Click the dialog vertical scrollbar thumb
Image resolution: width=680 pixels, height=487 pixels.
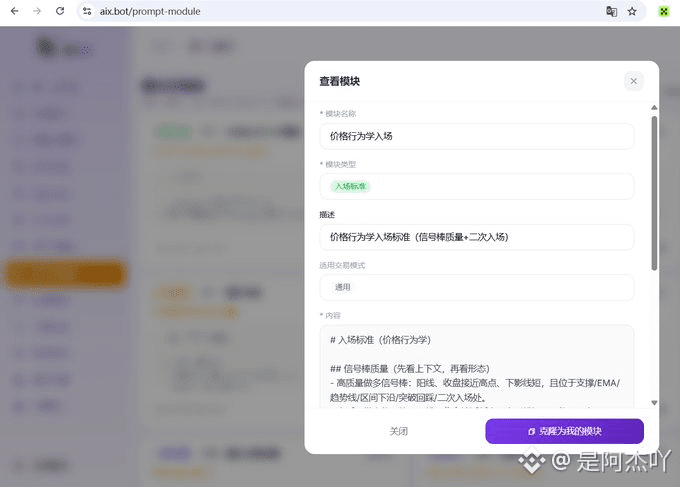(654, 193)
